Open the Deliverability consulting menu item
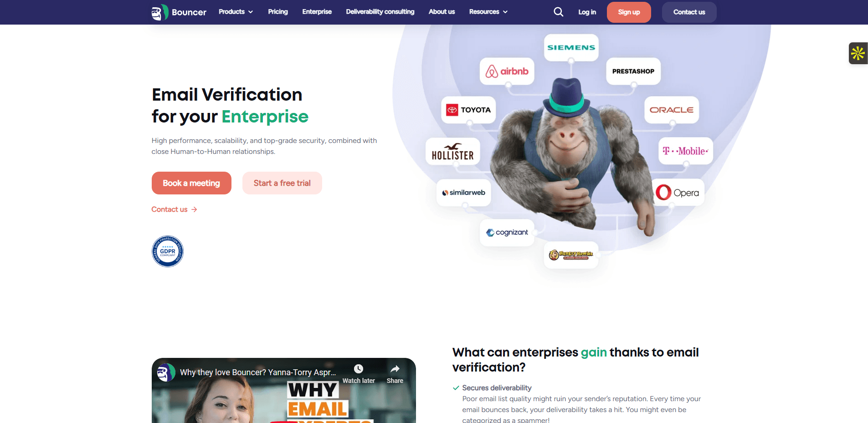868x423 pixels. (380, 12)
